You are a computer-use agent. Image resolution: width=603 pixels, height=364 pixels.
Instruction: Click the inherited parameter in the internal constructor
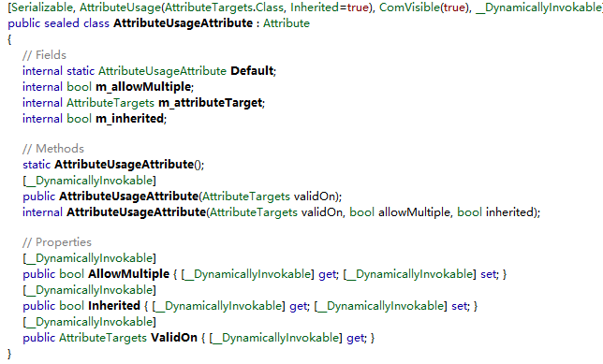point(509,212)
